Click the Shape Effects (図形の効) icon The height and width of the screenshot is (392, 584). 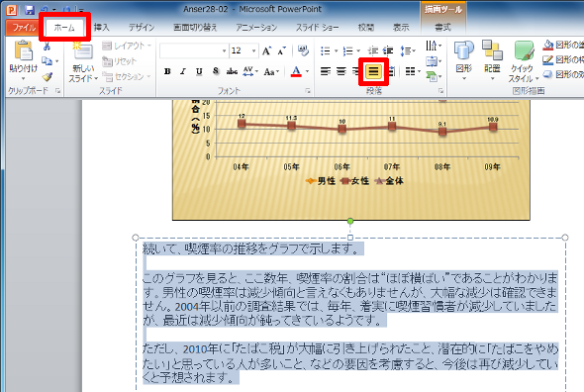click(x=548, y=74)
